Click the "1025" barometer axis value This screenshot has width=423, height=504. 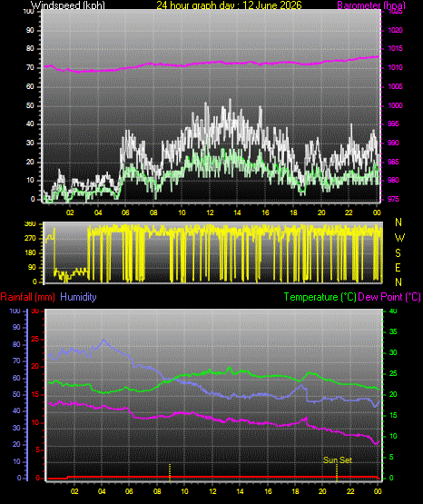coord(395,12)
